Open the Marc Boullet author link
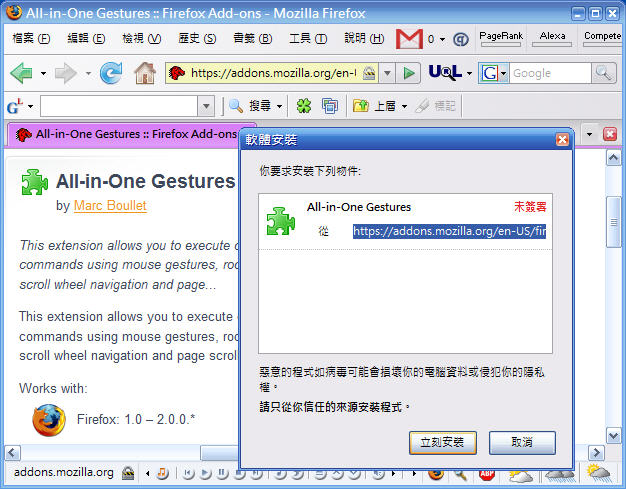Viewport: 626px width, 489px height. coord(110,206)
